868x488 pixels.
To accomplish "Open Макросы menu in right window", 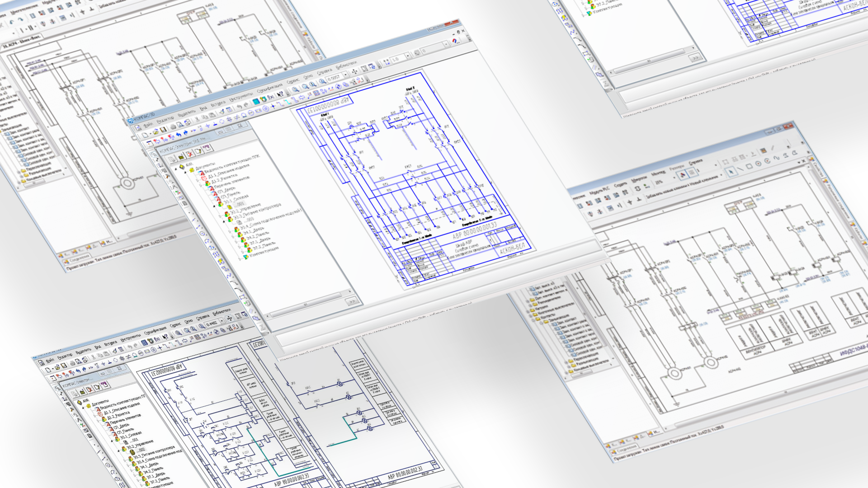I will (639, 179).
